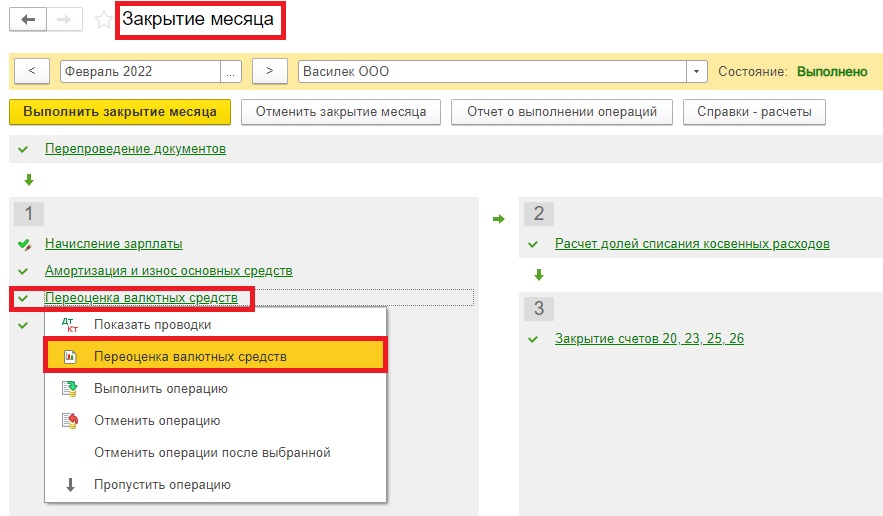Click check mark beside Расчет долей списания
Viewport: 883px width, 516px height.
(x=533, y=244)
